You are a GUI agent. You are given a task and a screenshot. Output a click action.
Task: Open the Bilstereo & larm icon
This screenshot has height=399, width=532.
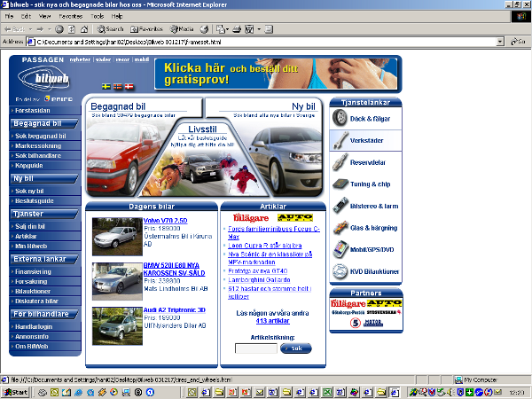click(340, 206)
